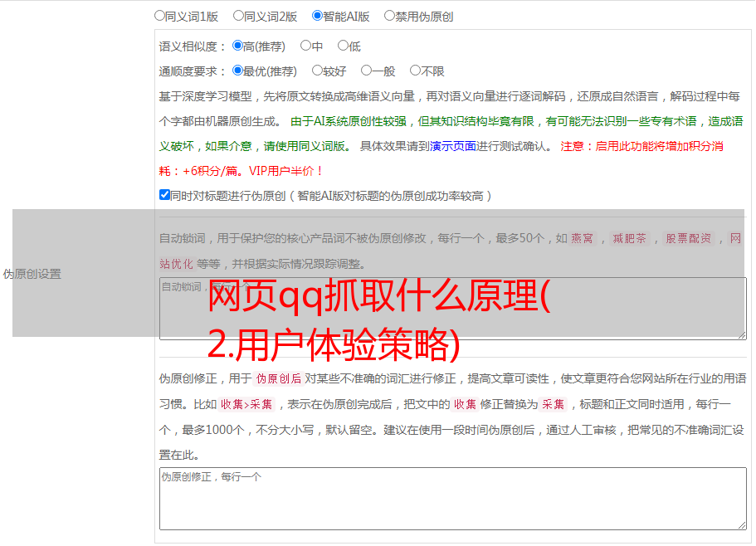Set 语义相似度 to 高(推荐)
This screenshot has height=546, width=756.
(x=237, y=46)
